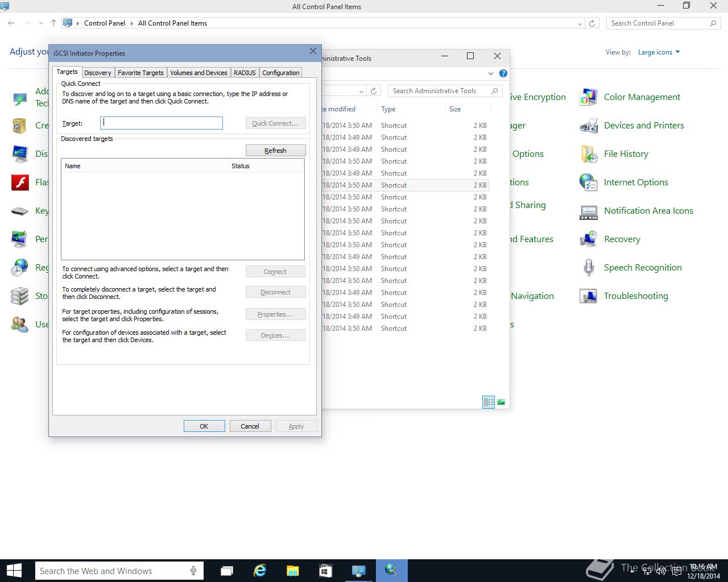Close the iSCSI Initiator Properties dialog
This screenshot has height=582, width=728.
coord(313,51)
